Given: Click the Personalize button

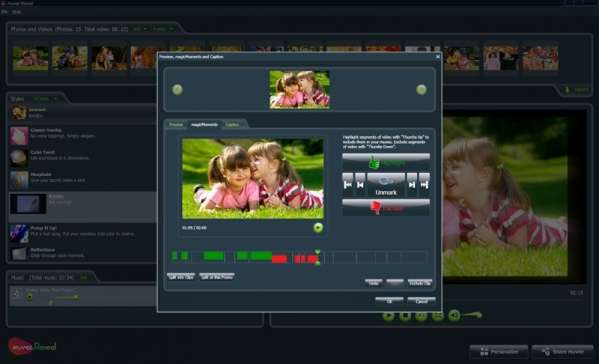Looking at the screenshot, I should tap(499, 351).
